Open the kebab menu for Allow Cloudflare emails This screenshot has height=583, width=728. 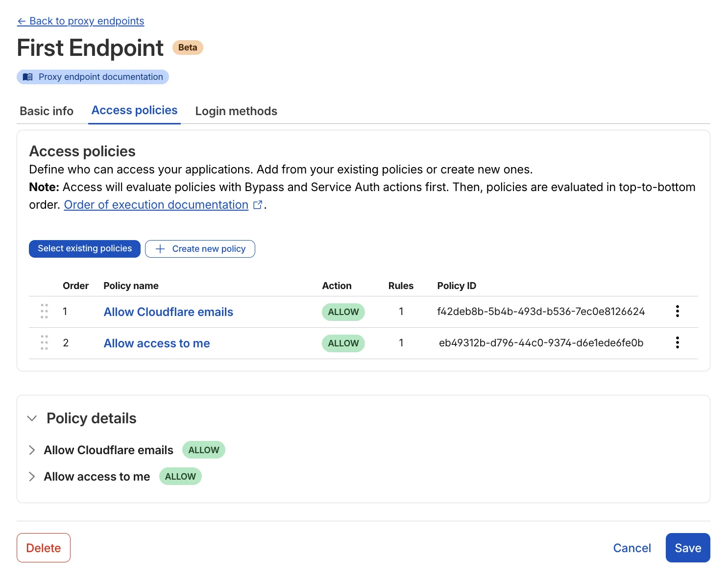click(678, 311)
